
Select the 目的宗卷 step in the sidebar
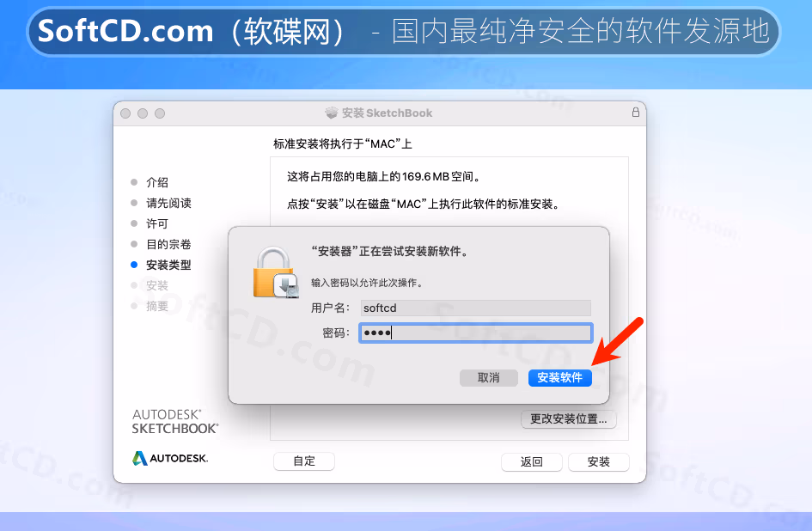pyautogui.click(x=168, y=244)
